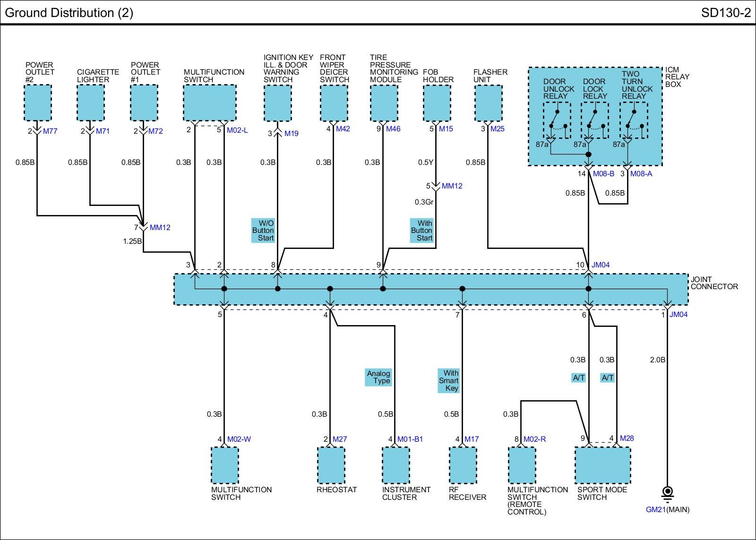756x540 pixels.
Task: Select the Fob Holder component box
Action: pyautogui.click(x=437, y=103)
